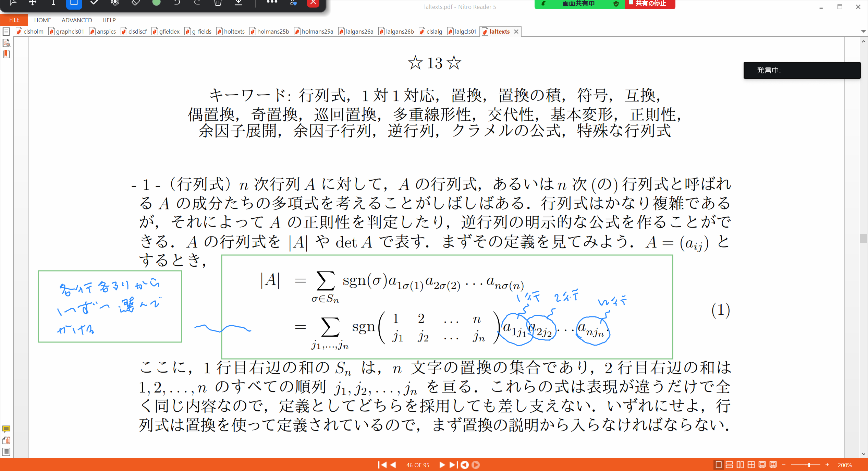Switch to graphcls01 document tab

(66, 32)
